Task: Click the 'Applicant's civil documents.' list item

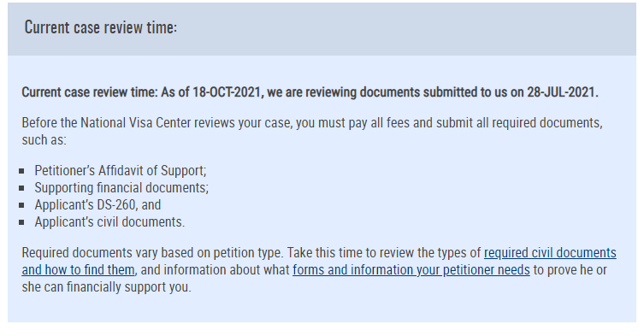Action: [109, 221]
